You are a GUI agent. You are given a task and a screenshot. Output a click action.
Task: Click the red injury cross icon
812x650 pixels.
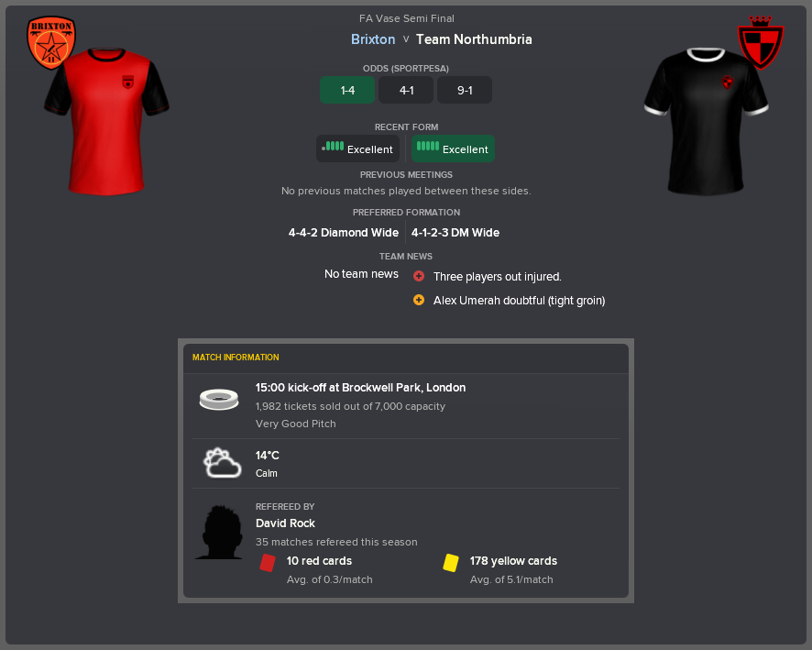[419, 277]
